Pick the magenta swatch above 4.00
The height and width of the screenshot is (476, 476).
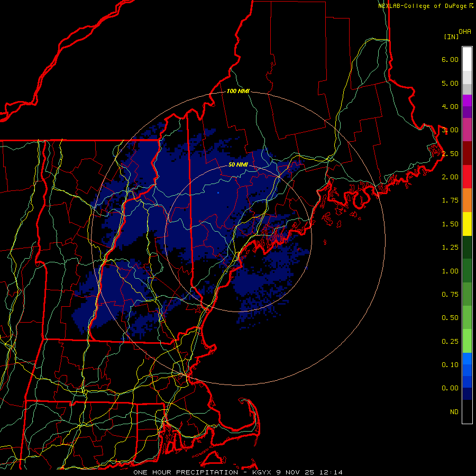(467, 100)
